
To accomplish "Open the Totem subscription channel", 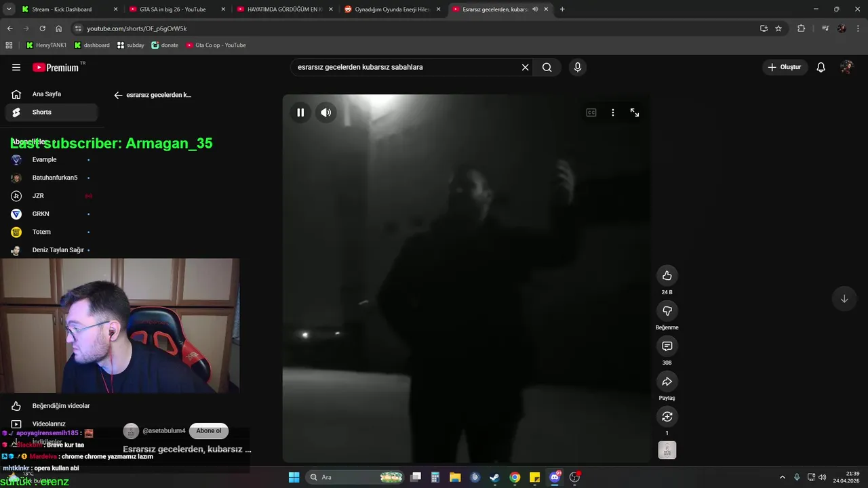I will click(51, 232).
